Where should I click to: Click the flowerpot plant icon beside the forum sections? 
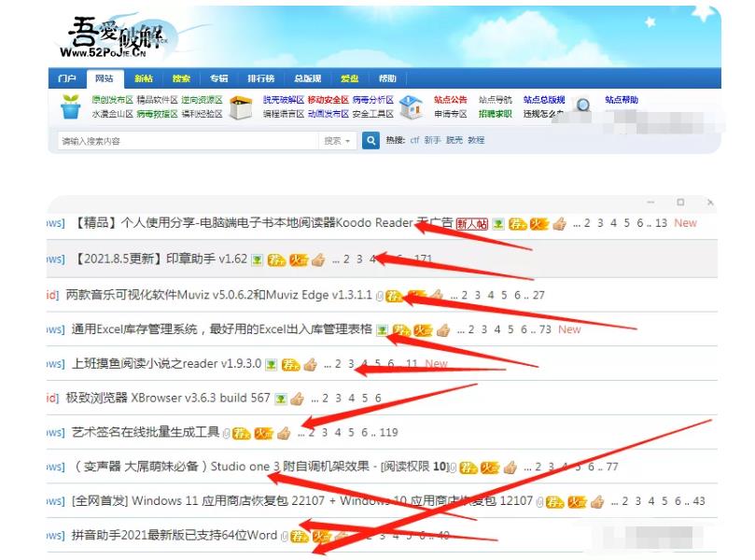point(70,107)
